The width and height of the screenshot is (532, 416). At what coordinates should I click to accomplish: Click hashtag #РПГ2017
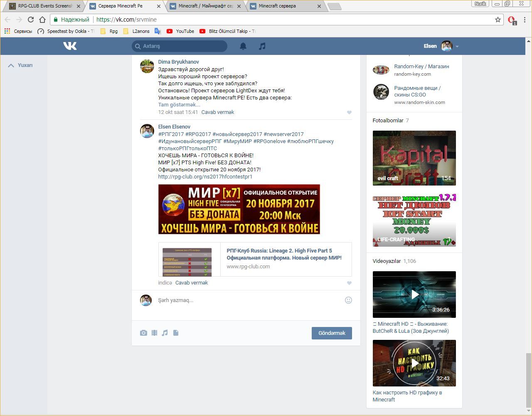point(171,134)
